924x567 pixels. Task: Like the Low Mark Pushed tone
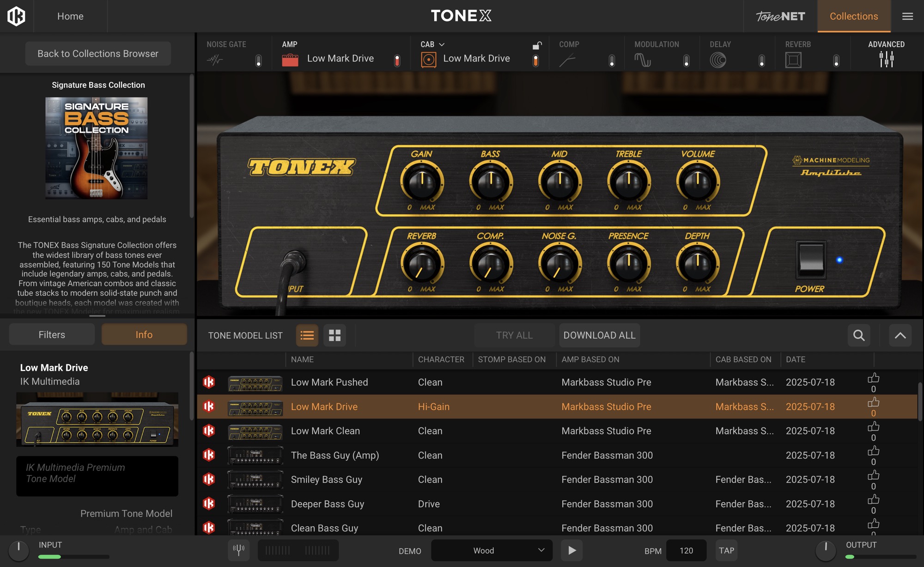click(x=873, y=378)
